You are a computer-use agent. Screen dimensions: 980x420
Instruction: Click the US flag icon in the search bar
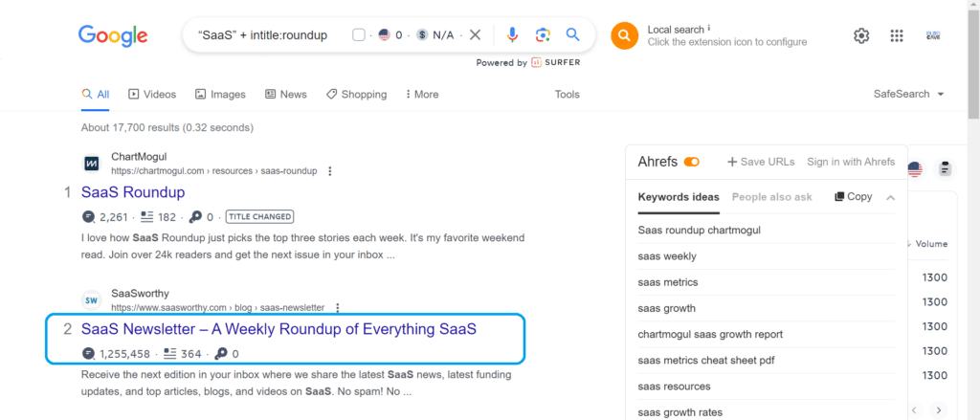pos(385,35)
